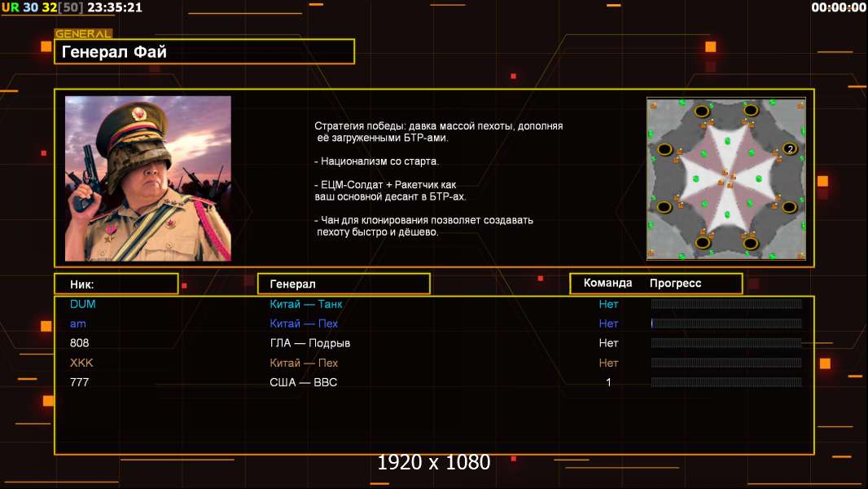Viewport: 868px width, 489px height.
Task: Click the map preview thumbnail
Action: point(726,178)
